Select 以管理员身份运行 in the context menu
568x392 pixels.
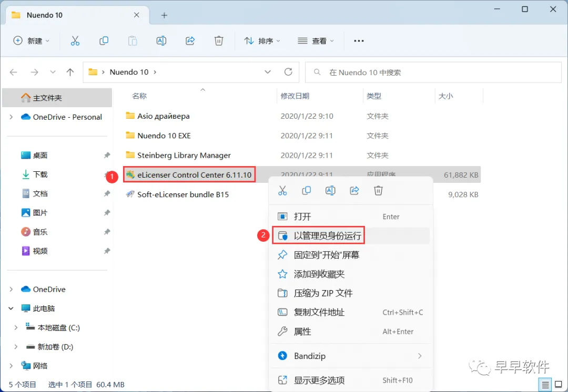coord(351,235)
